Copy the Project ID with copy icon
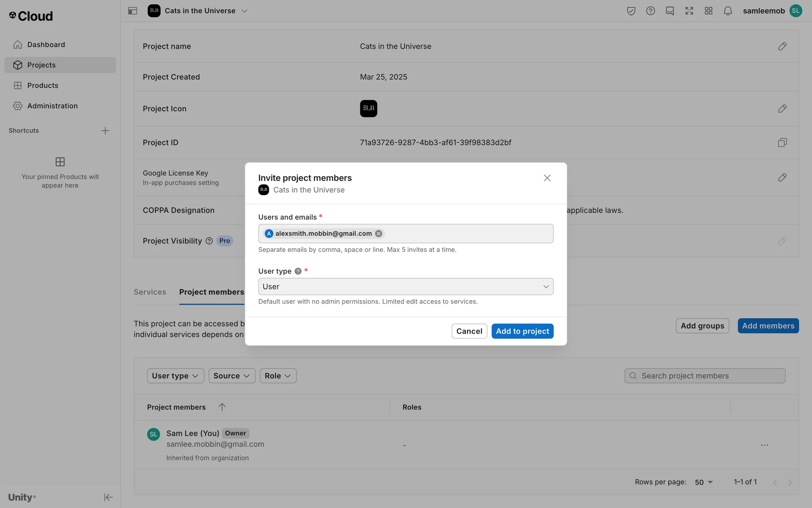Screen dimensions: 812x508 [782, 143]
